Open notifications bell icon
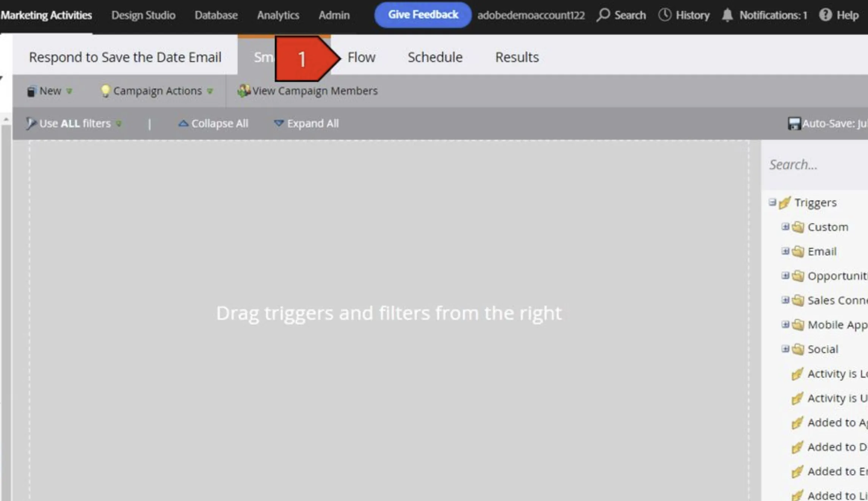This screenshot has width=868, height=501. 727,15
